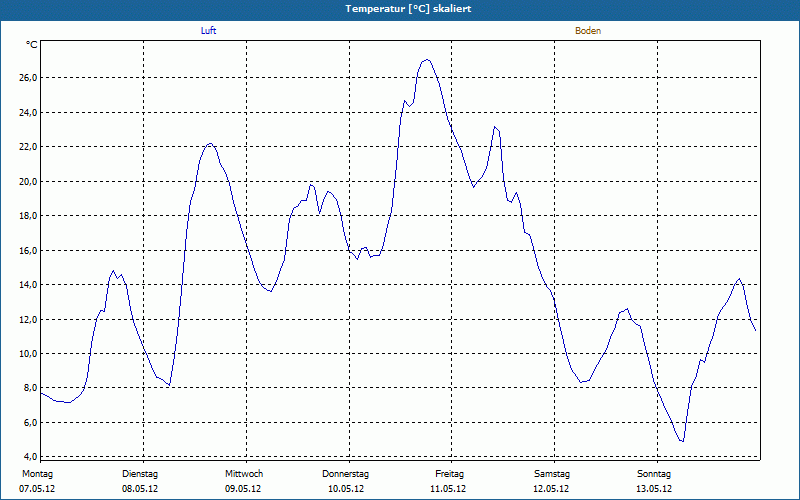Screen dimensions: 800x500
Task: Click the 'Donnerstag' day label
Action: point(345,474)
